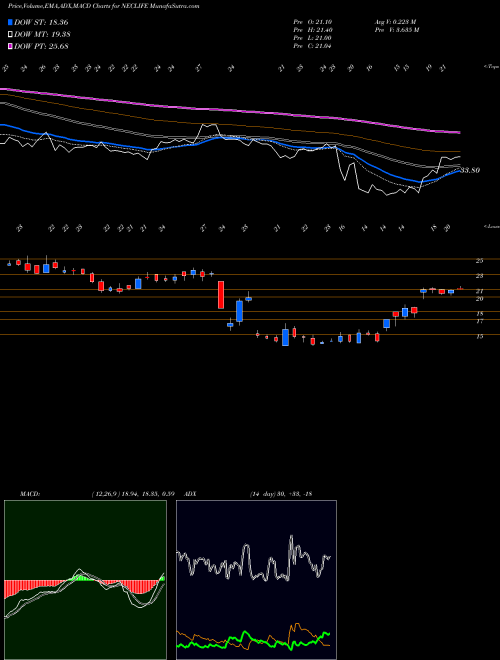The height and width of the screenshot is (660, 500).
Task: Click the price label at the EMA line end
Action: tap(470, 170)
